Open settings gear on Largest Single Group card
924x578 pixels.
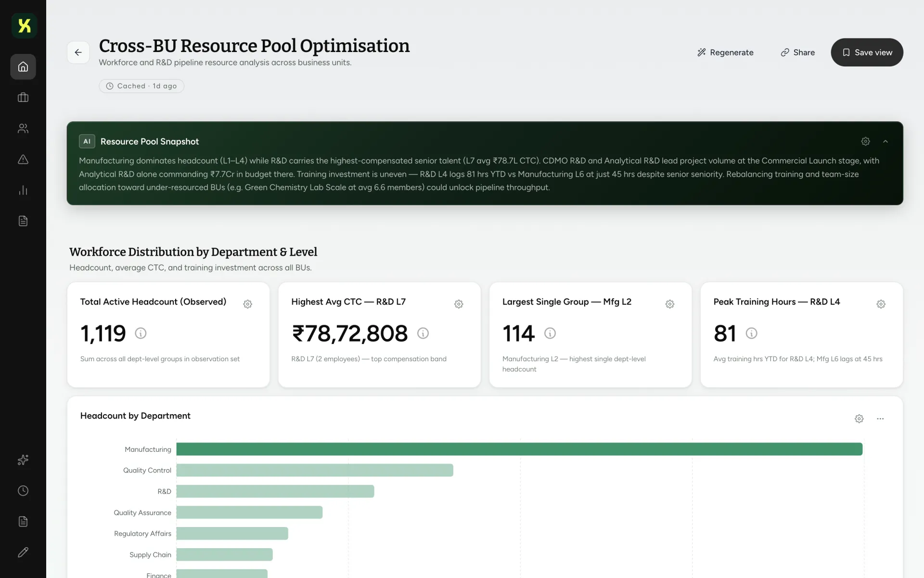click(x=670, y=304)
